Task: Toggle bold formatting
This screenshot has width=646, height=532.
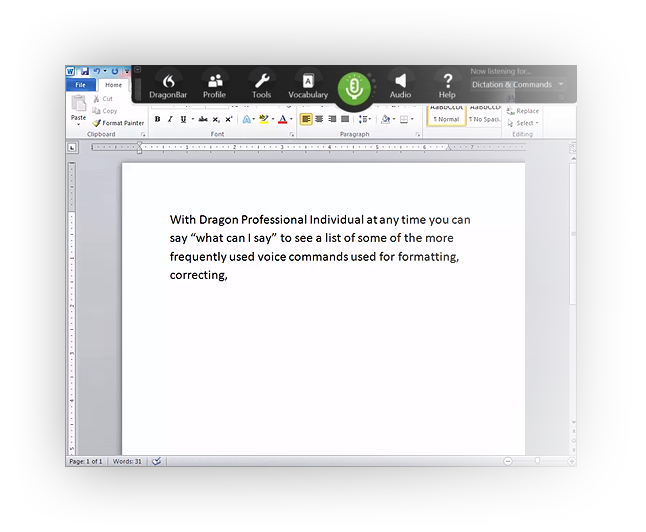Action: (x=157, y=119)
